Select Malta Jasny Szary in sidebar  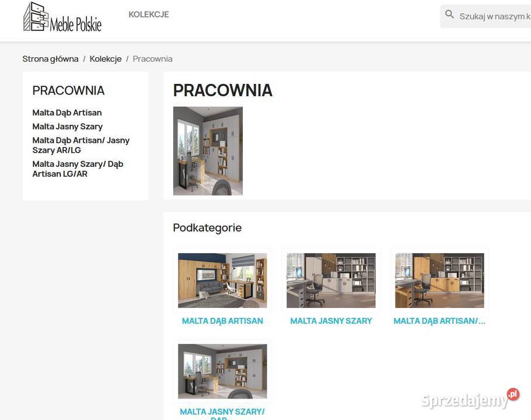tap(67, 127)
